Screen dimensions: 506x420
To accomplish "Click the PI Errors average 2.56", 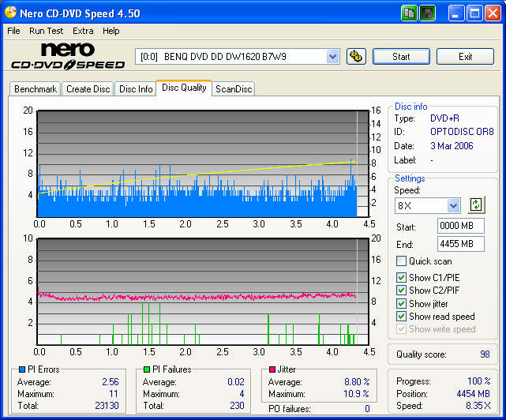I will 111,382.
